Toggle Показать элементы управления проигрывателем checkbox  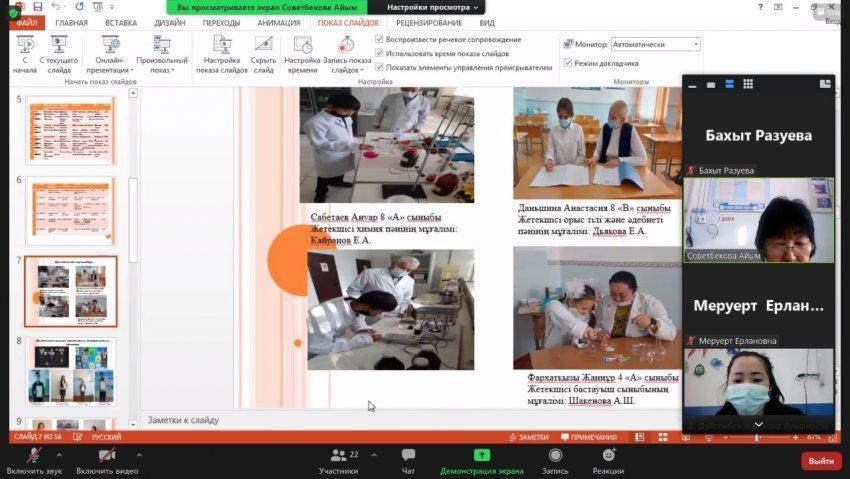(x=379, y=67)
